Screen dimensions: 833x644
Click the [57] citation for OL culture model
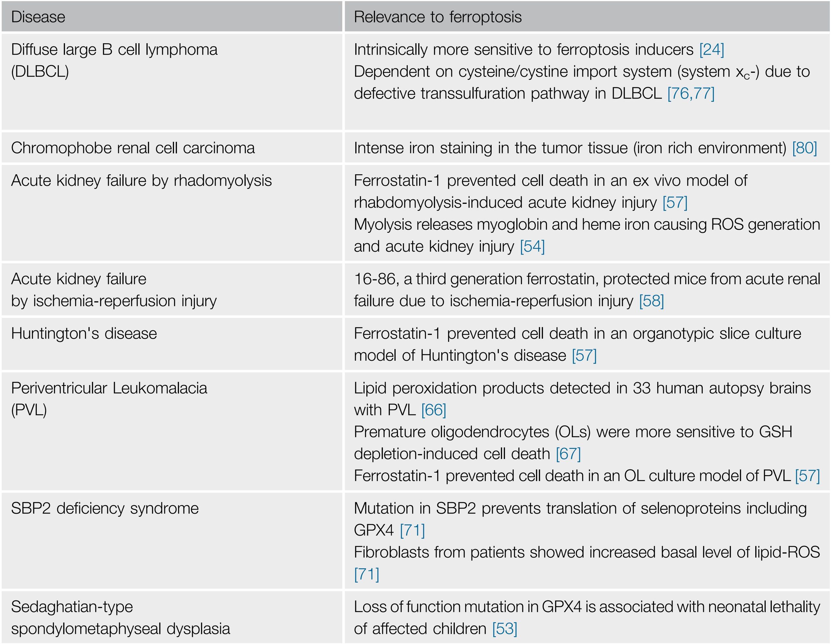pyautogui.click(x=807, y=476)
